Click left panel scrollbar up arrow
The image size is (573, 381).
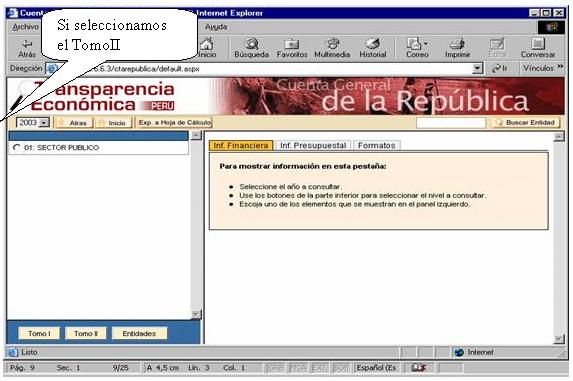[x=196, y=136]
